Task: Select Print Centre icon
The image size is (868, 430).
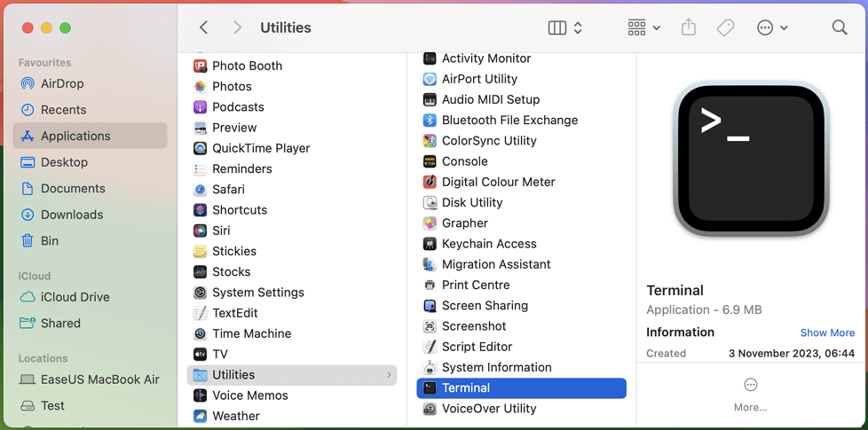Action: [430, 285]
